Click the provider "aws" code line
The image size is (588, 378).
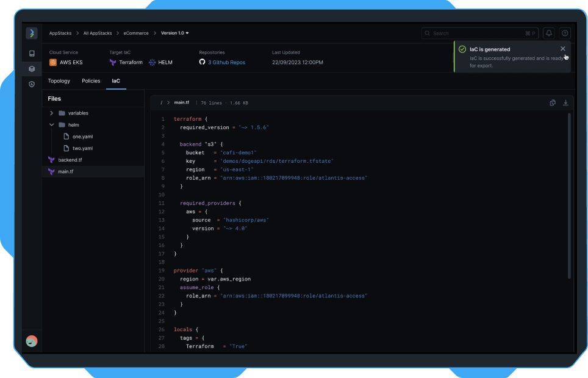point(198,271)
